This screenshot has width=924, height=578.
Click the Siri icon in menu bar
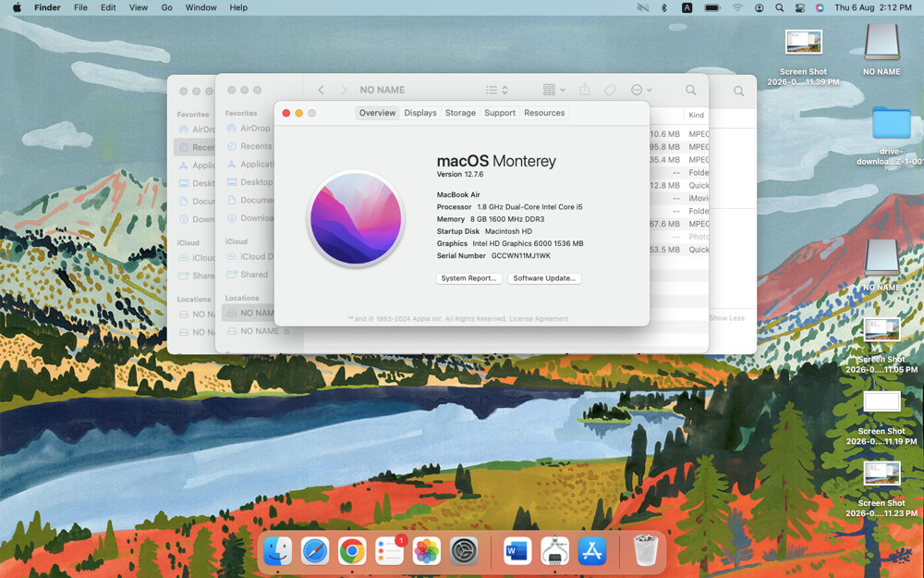coord(820,7)
